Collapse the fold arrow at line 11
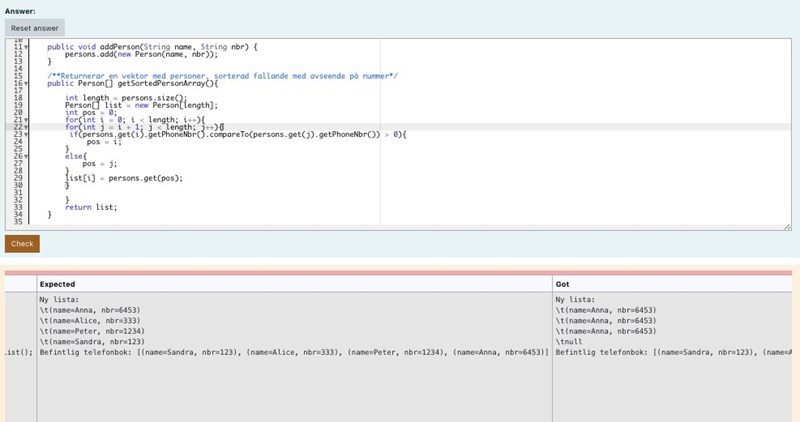800x422 pixels. click(x=27, y=47)
